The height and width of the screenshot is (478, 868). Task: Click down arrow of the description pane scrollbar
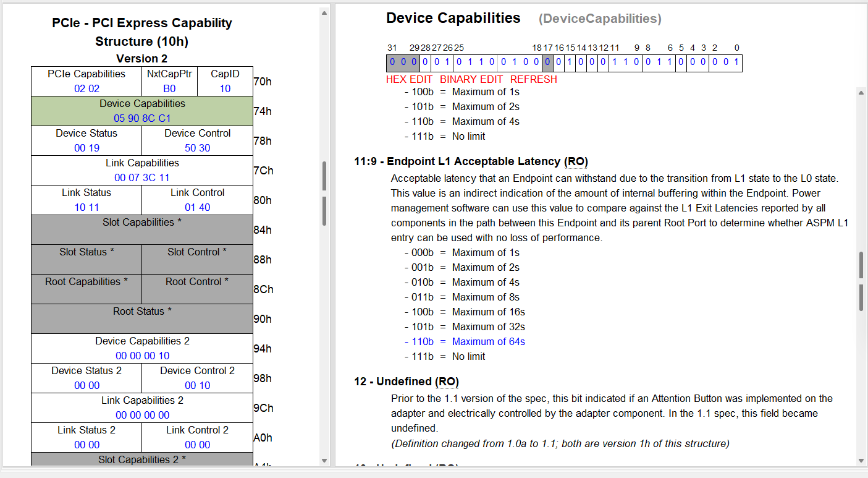click(x=861, y=460)
